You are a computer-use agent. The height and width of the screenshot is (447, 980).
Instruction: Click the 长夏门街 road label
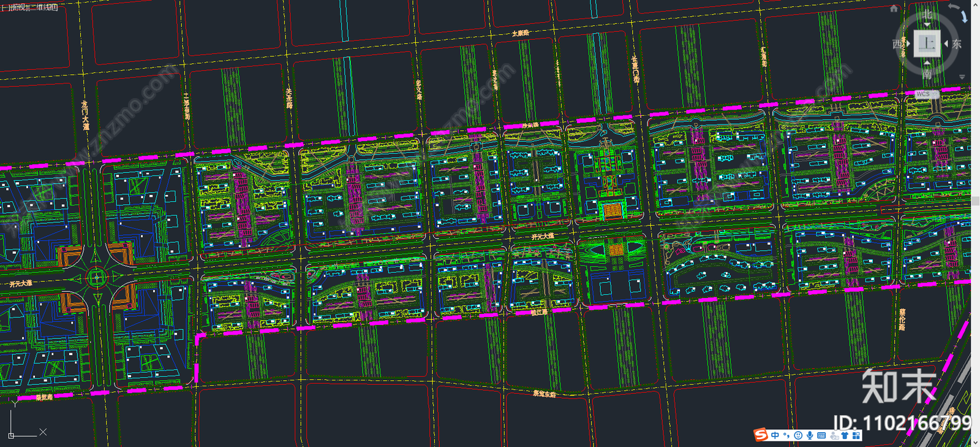(x=636, y=70)
